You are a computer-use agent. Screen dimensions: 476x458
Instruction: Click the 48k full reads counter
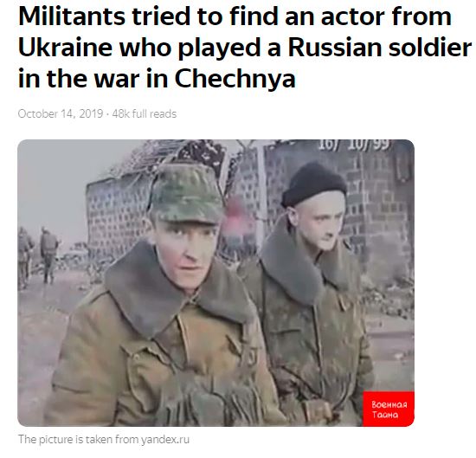point(145,114)
